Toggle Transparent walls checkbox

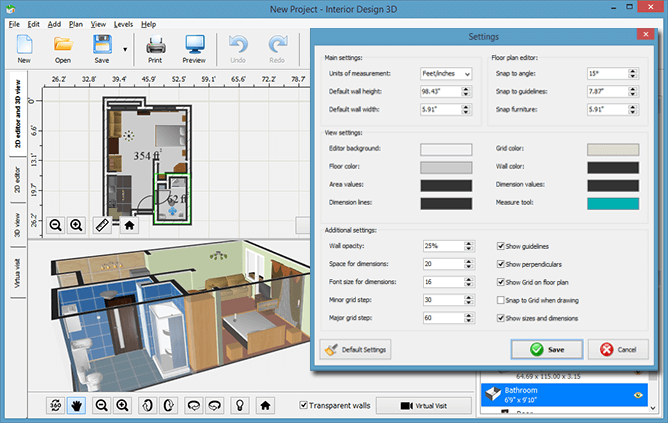tap(303, 405)
